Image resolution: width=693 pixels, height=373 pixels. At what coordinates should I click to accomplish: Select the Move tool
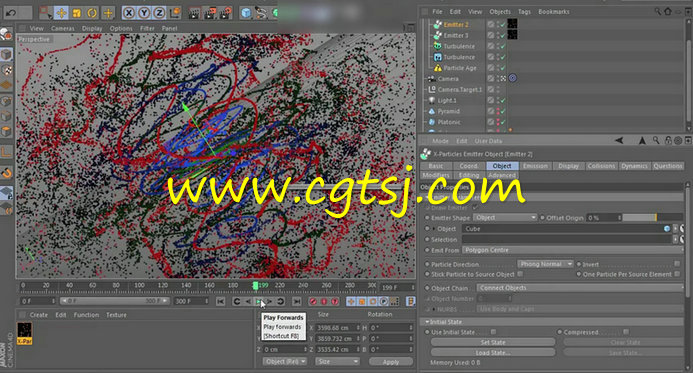pos(61,13)
